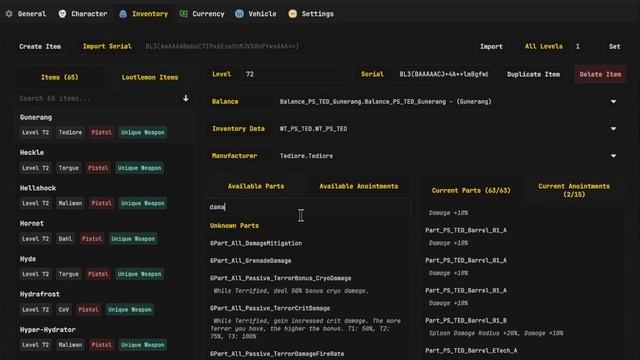Go to the Vehicle tab

tap(256, 14)
